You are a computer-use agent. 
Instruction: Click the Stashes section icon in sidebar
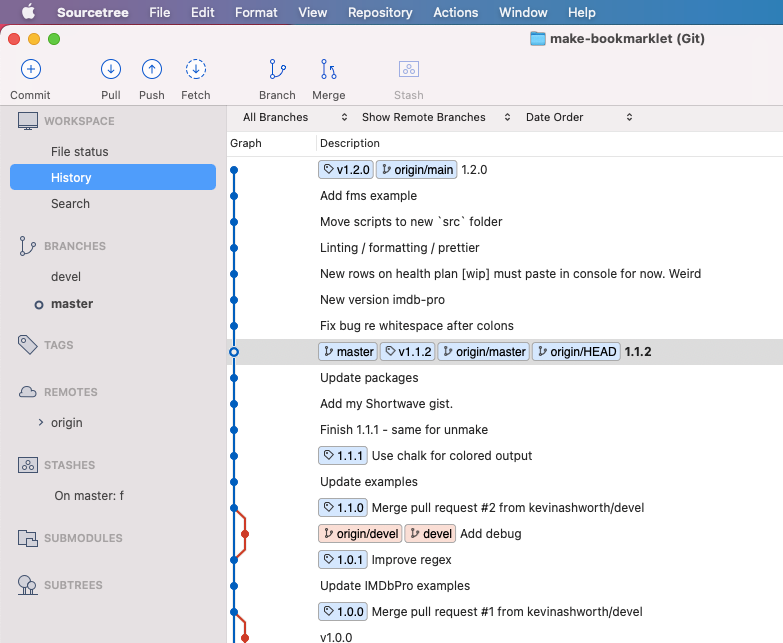click(28, 465)
